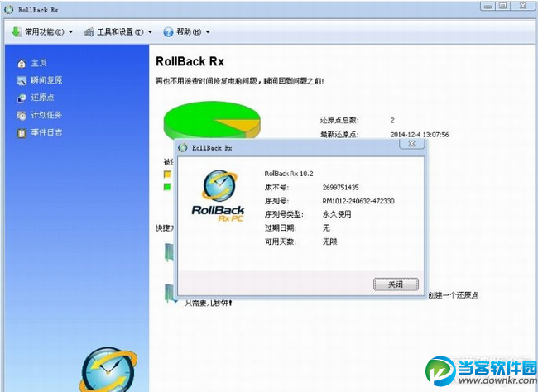
Task: Open the 瞬间复原 page
Action: (46, 80)
